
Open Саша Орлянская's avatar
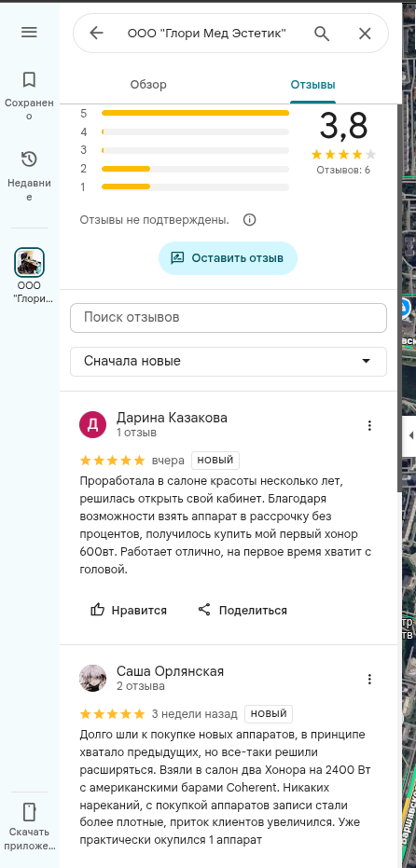tap(93, 678)
